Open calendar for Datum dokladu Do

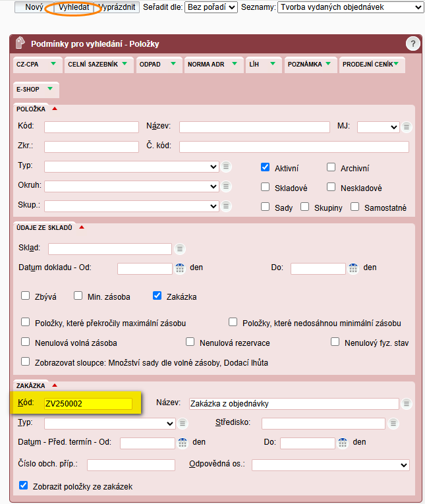[354, 268]
